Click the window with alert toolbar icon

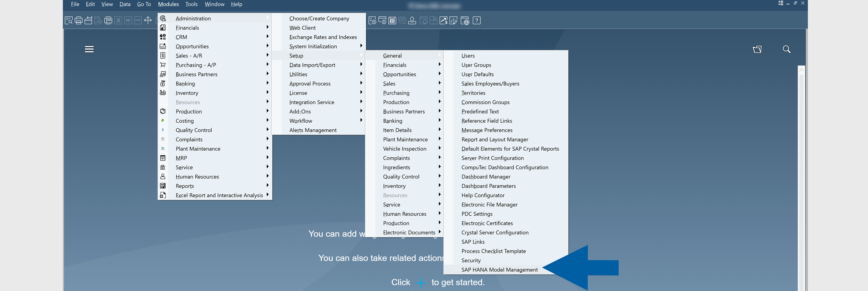click(382, 20)
